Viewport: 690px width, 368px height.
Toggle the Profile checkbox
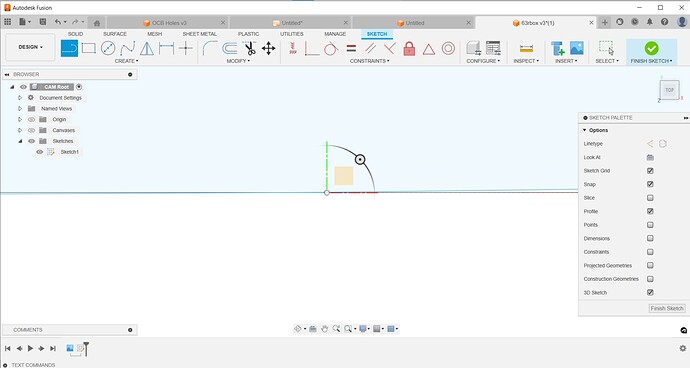pyautogui.click(x=650, y=211)
